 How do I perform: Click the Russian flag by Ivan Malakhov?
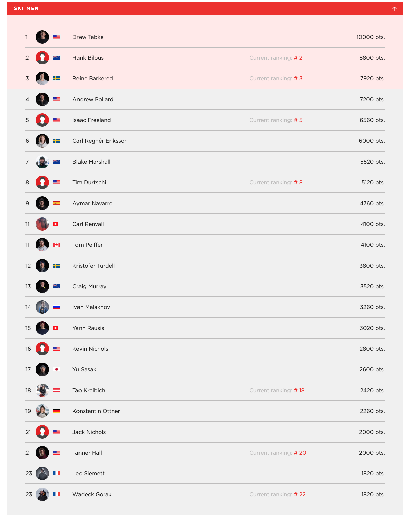[x=57, y=307]
